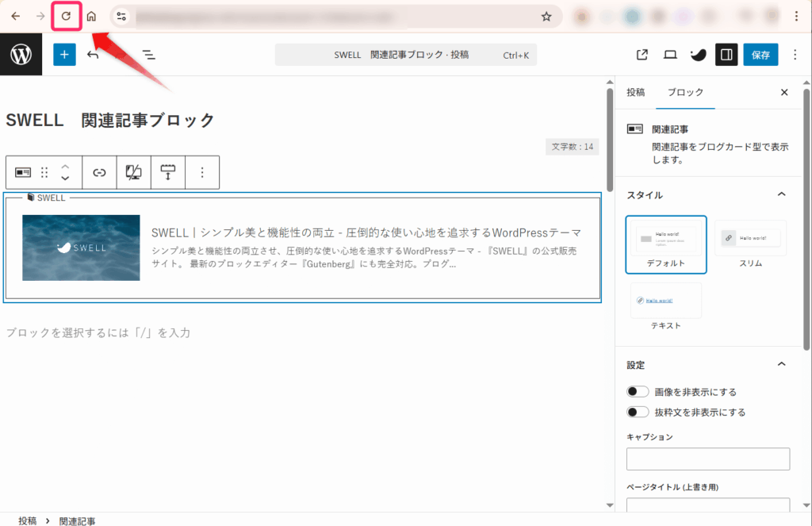This screenshot has height=526, width=812.
Task: Reload the page with refresh icon
Action: coord(67,16)
